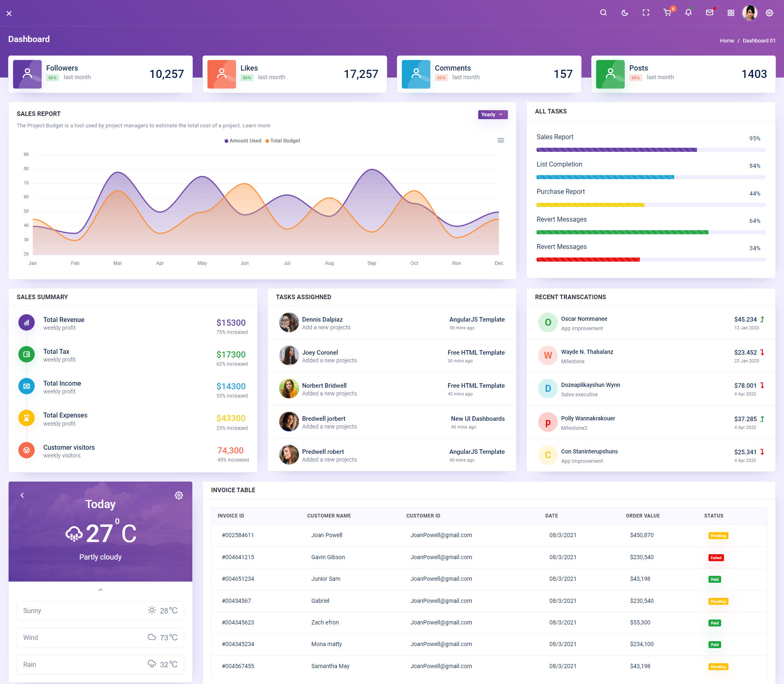
Task: Open the mail envelope icon
Action: [710, 13]
